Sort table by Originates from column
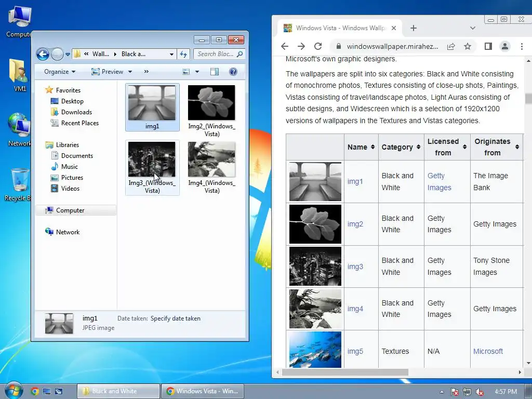This screenshot has width=532, height=399. tap(497, 147)
